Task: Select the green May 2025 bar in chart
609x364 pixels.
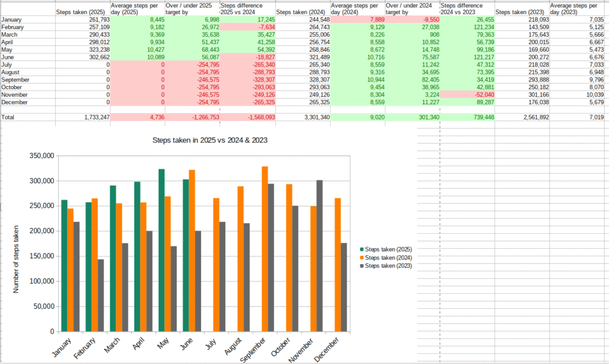Action: click(162, 250)
